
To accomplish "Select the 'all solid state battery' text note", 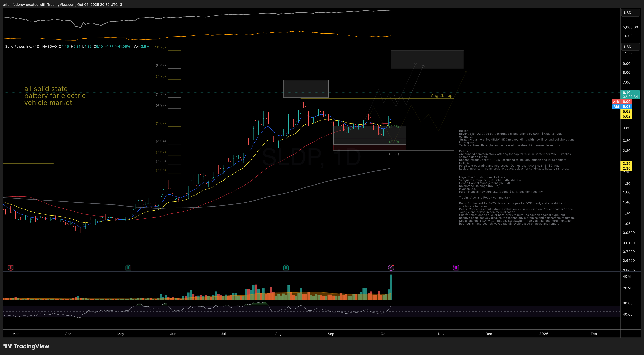I will tap(55, 96).
